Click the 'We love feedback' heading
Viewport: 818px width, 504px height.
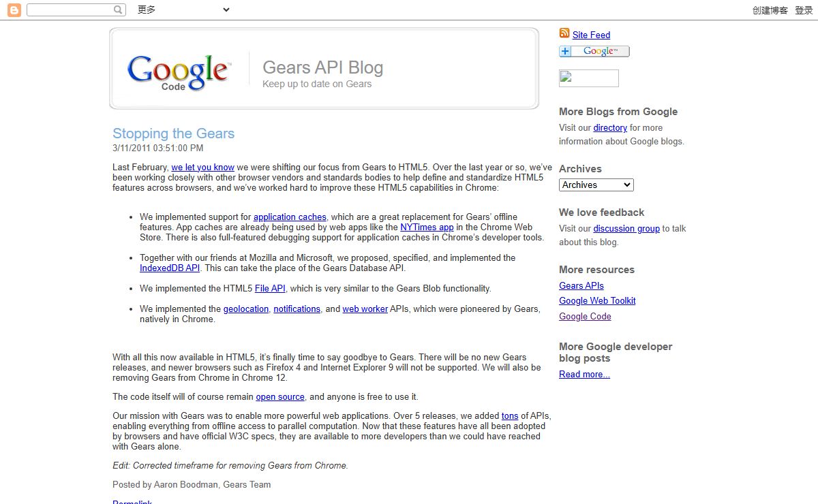[x=601, y=212]
